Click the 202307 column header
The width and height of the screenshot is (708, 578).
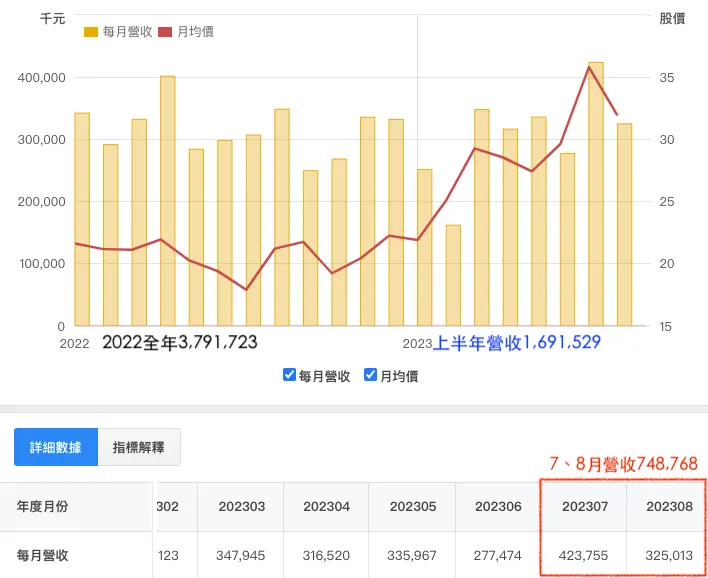pos(585,507)
